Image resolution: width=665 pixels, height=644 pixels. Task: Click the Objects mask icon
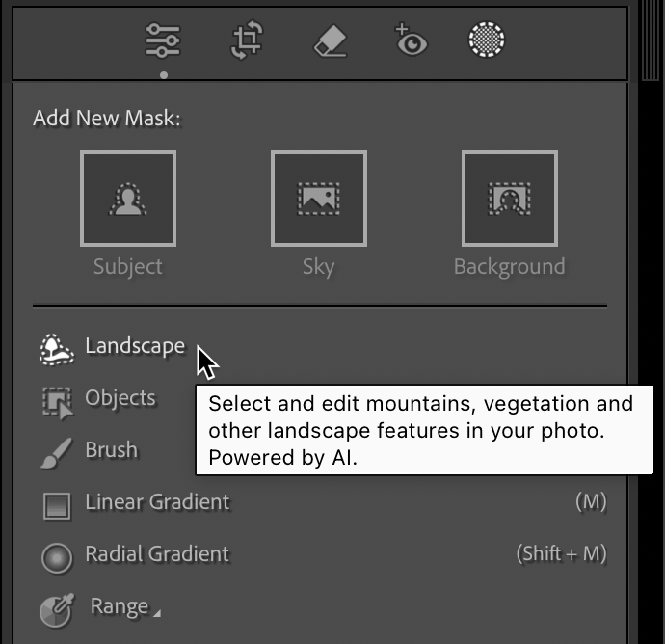coord(57,403)
